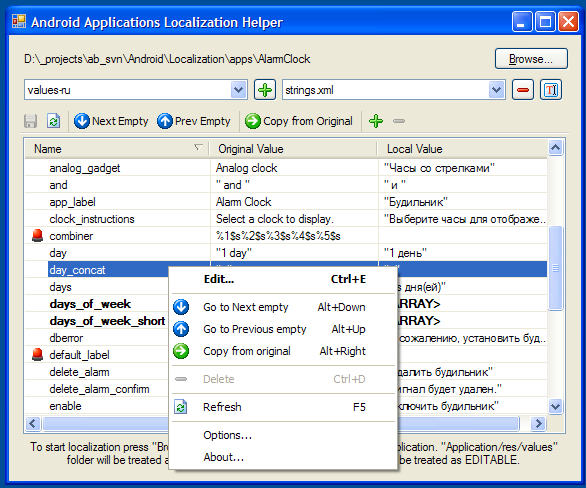Minimize the Localization Helper window

[522, 21]
